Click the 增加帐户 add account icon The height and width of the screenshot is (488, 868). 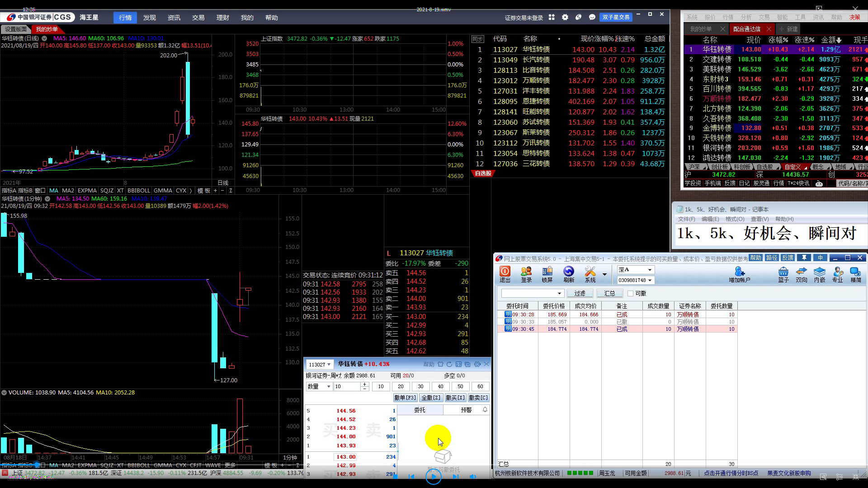point(740,274)
